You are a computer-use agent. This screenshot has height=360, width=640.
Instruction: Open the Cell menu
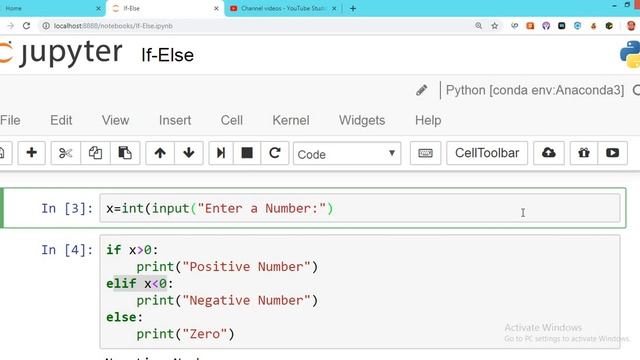pos(232,120)
